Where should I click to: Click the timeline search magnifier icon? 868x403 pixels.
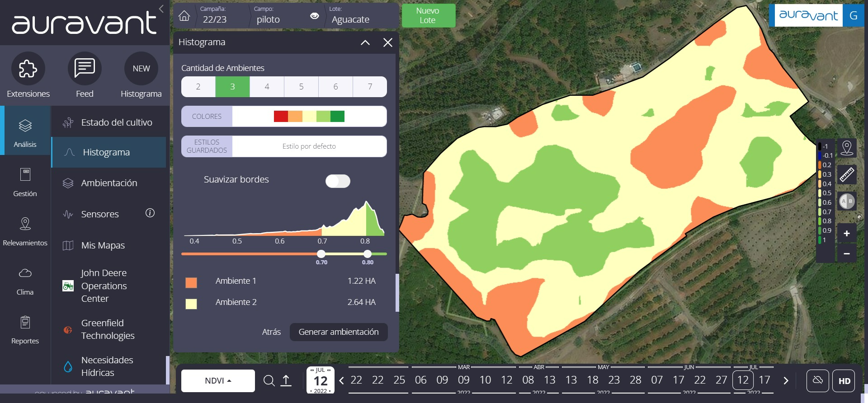click(269, 381)
